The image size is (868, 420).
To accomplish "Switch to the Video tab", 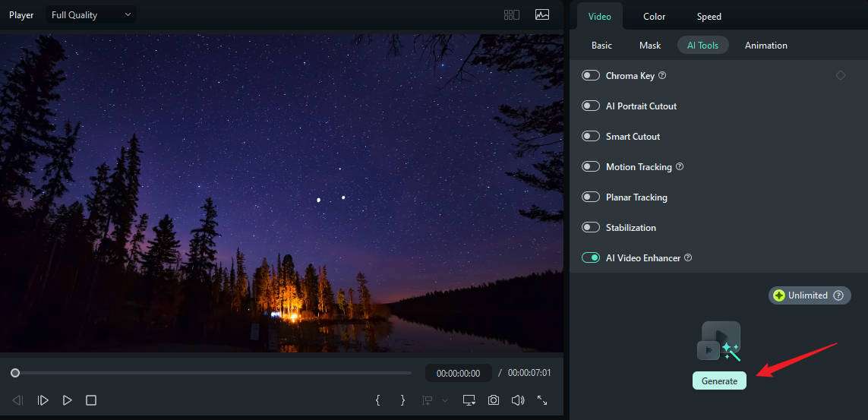I will click(x=599, y=17).
